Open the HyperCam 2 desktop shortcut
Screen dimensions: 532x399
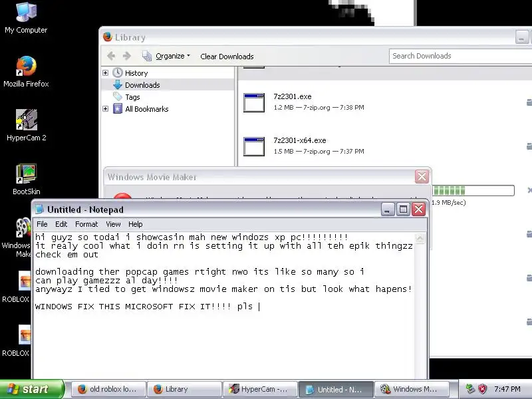pos(26,125)
